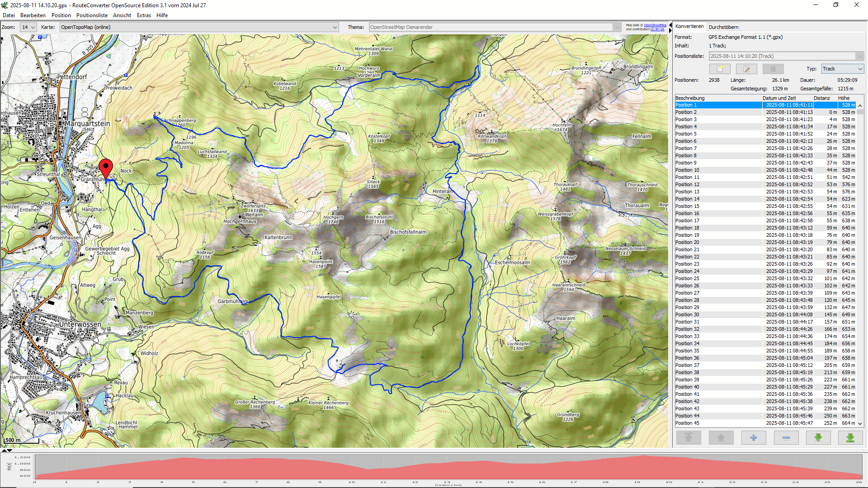The width and height of the screenshot is (868, 488).
Task: Open the Zoom level dropdown
Action: (x=28, y=27)
